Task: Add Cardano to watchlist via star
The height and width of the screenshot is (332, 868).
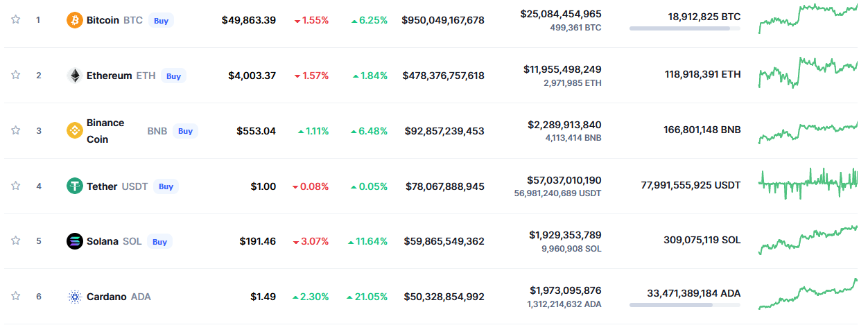Action: point(15,296)
